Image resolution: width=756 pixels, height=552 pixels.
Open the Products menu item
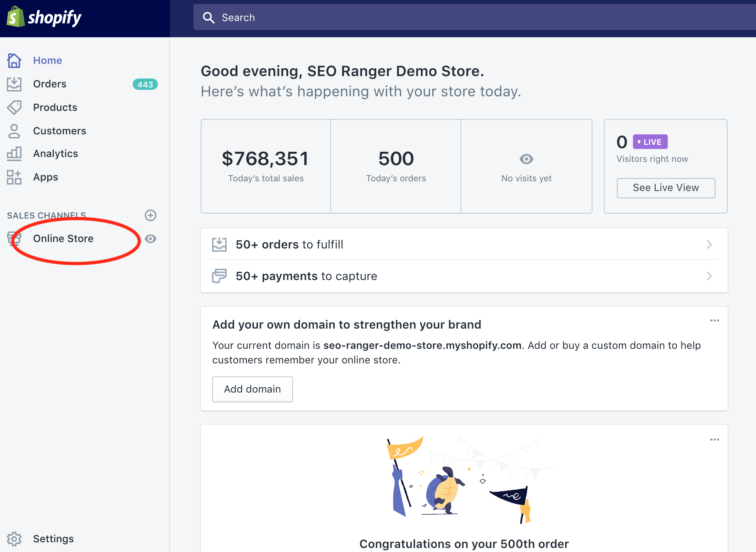[55, 107]
